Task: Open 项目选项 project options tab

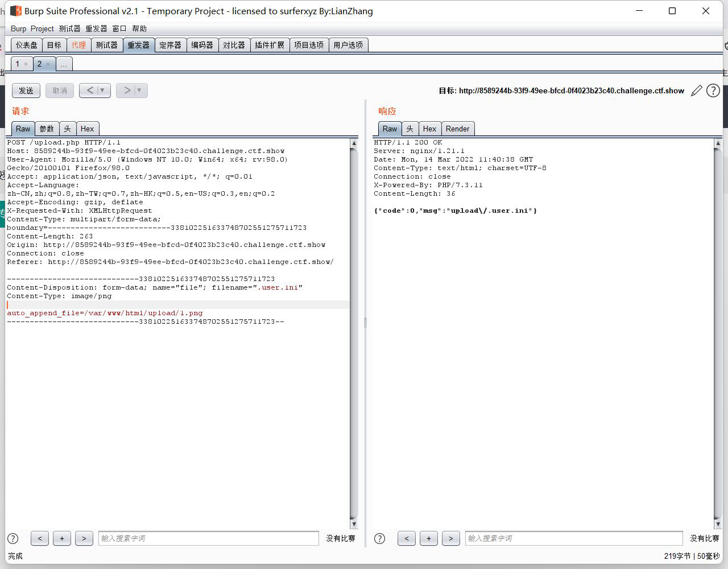Action: point(309,45)
